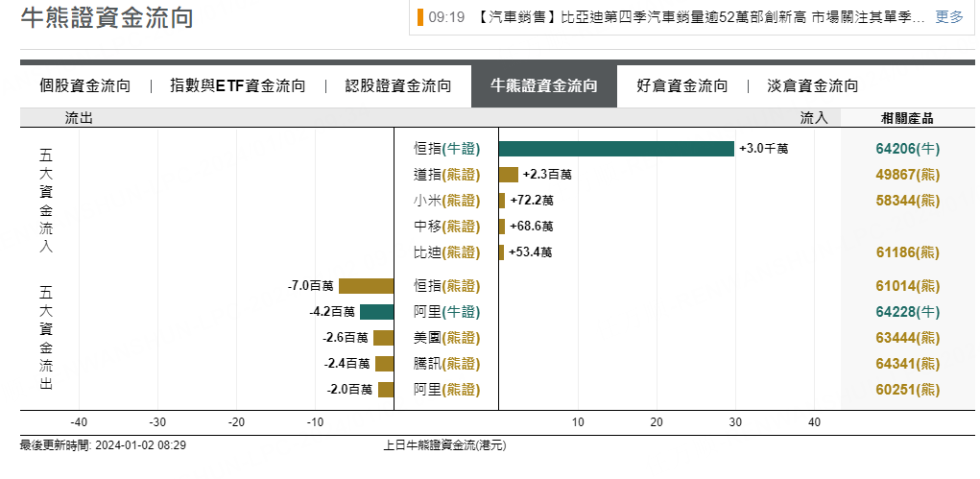This screenshot has width=980, height=479.
Task: Open the 個股資金流向 tab
Action: [x=85, y=85]
